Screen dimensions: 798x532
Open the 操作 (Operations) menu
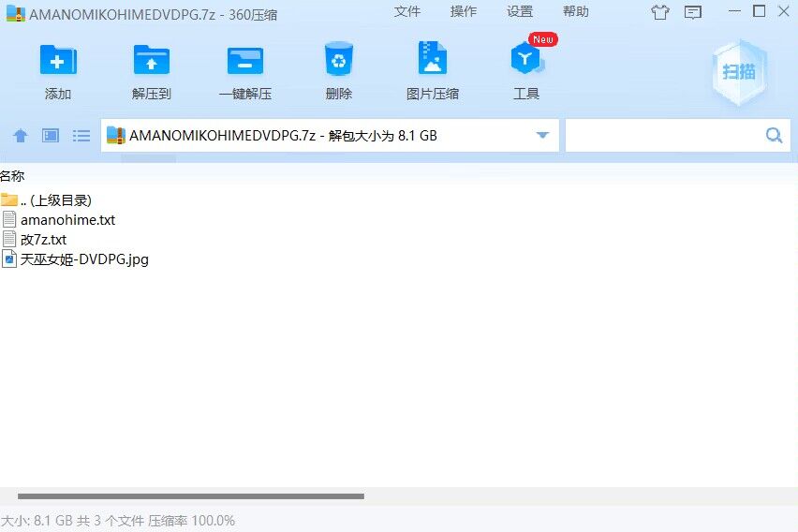pyautogui.click(x=464, y=11)
